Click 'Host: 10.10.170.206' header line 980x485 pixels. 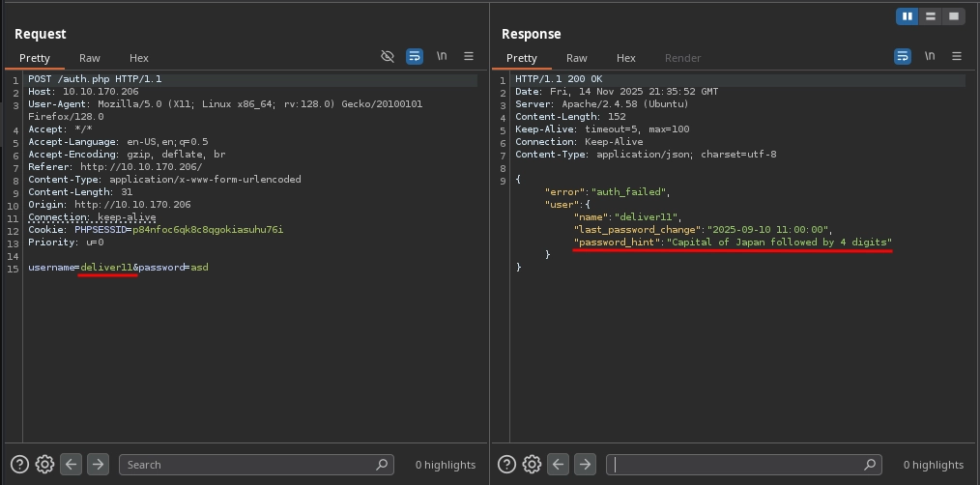(83, 92)
